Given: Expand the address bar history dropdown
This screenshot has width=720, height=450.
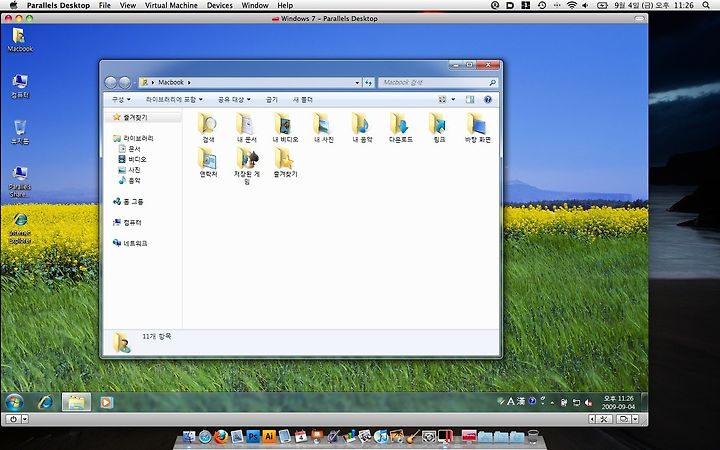Looking at the screenshot, I should (x=357, y=83).
